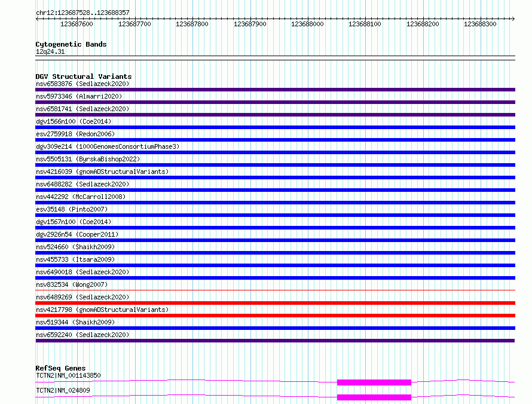Click nsv4217798 (gnomADStructuralVariants) label

(102, 310)
